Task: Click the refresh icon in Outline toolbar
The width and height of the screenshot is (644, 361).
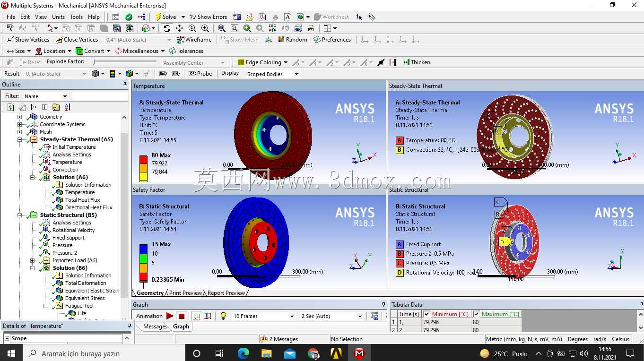Action: (11, 107)
